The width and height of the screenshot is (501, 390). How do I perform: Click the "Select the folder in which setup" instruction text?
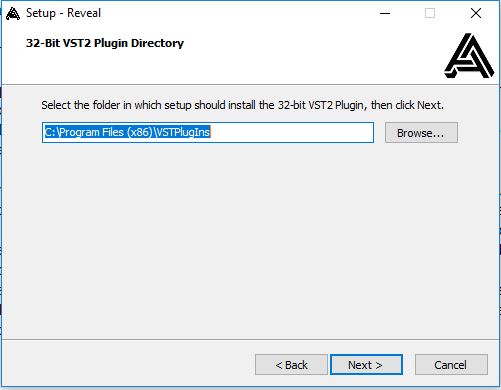coord(116,105)
